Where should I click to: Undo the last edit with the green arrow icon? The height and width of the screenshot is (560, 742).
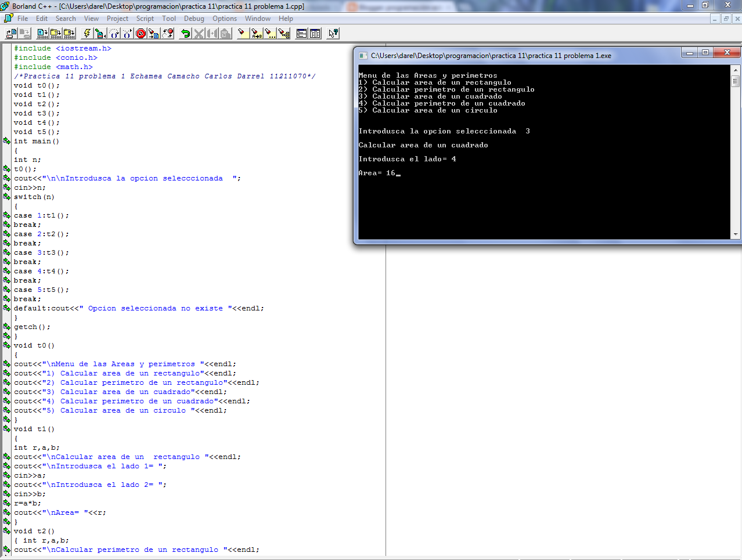(x=185, y=34)
